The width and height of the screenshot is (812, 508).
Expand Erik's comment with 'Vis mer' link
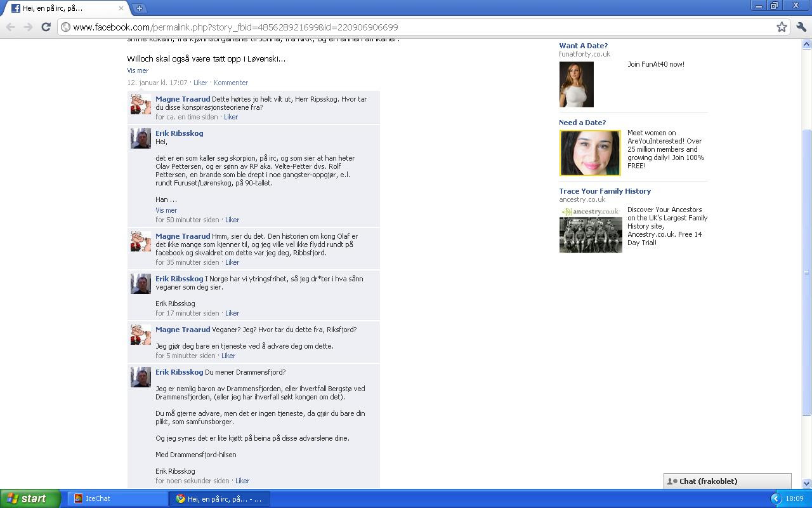[166, 210]
